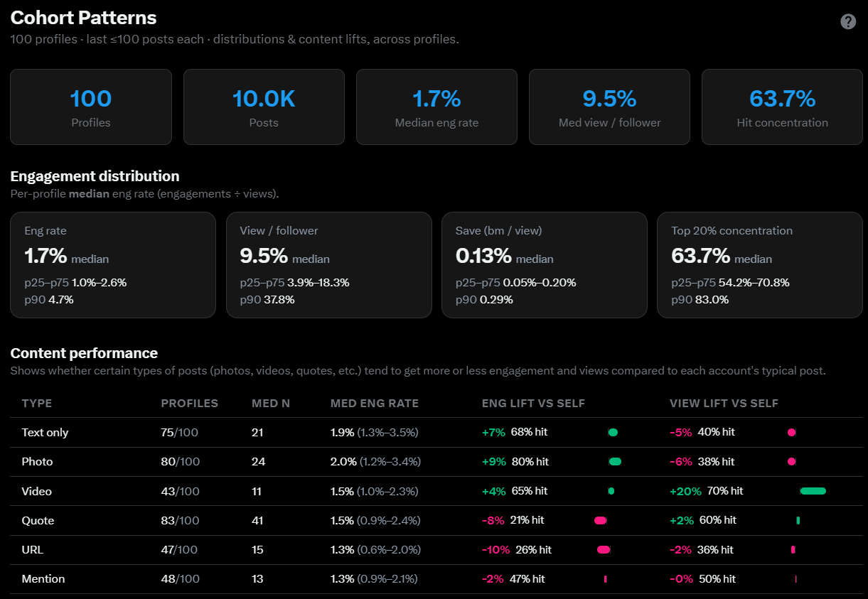Select the 1.5% (0.9%–2.4%) eng rate cell

[375, 520]
